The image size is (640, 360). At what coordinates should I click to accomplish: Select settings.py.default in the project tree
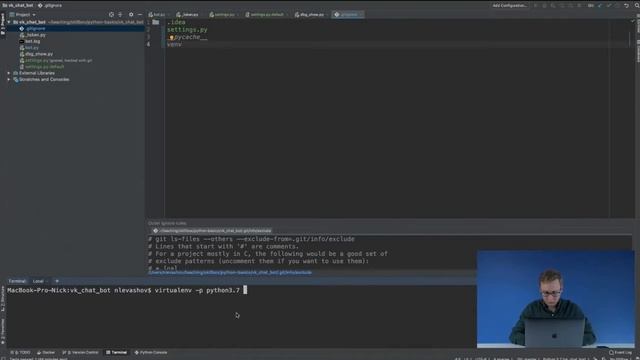(42, 67)
